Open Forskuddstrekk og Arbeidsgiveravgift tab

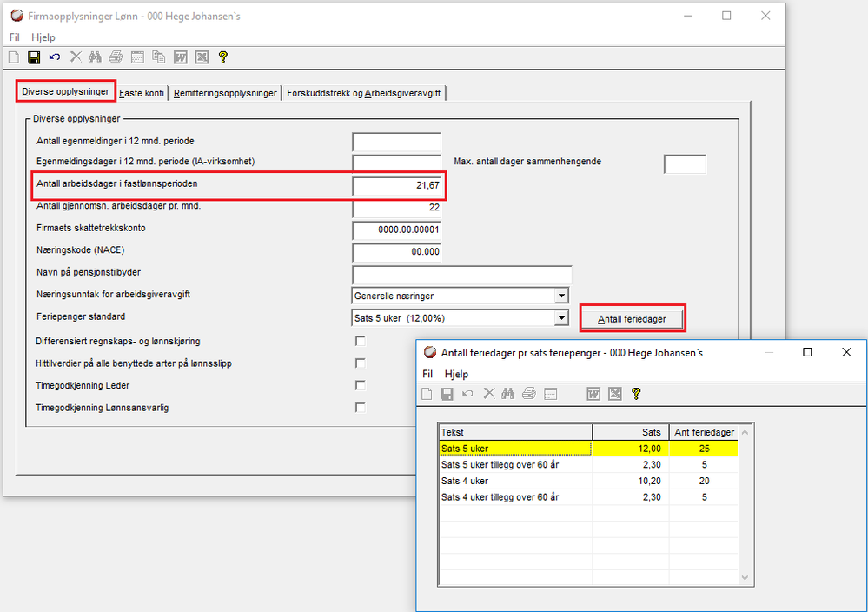pyautogui.click(x=364, y=93)
